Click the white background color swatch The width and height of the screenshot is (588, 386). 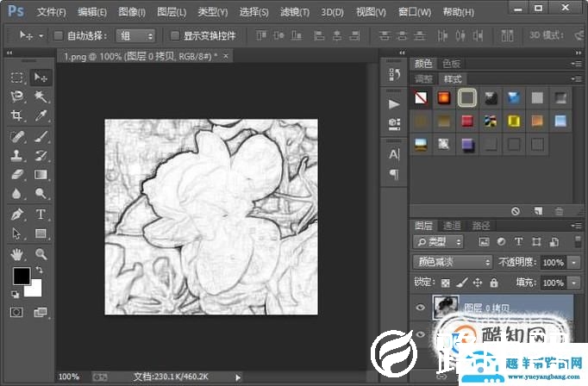click(x=34, y=289)
